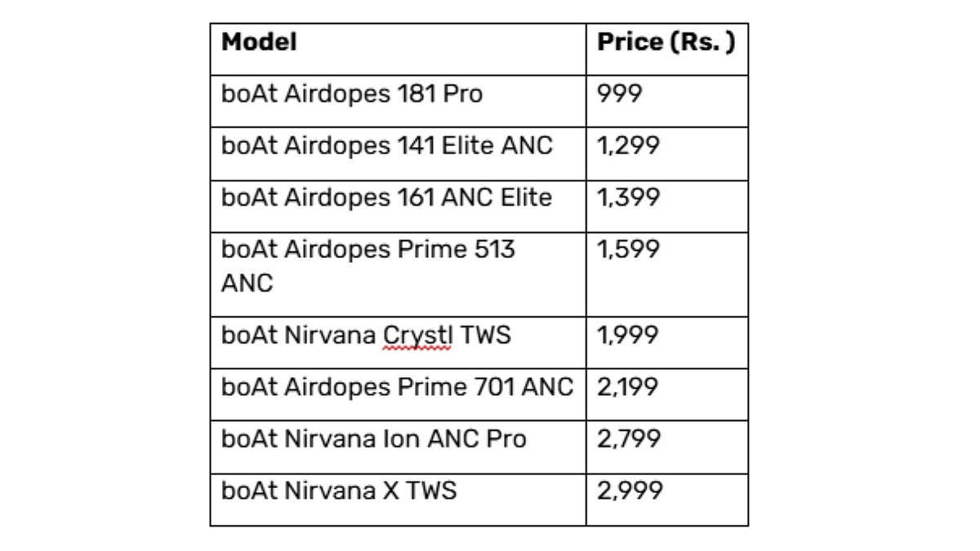The width and height of the screenshot is (980, 551).
Task: Click the 1,299 price value
Action: pos(628,146)
